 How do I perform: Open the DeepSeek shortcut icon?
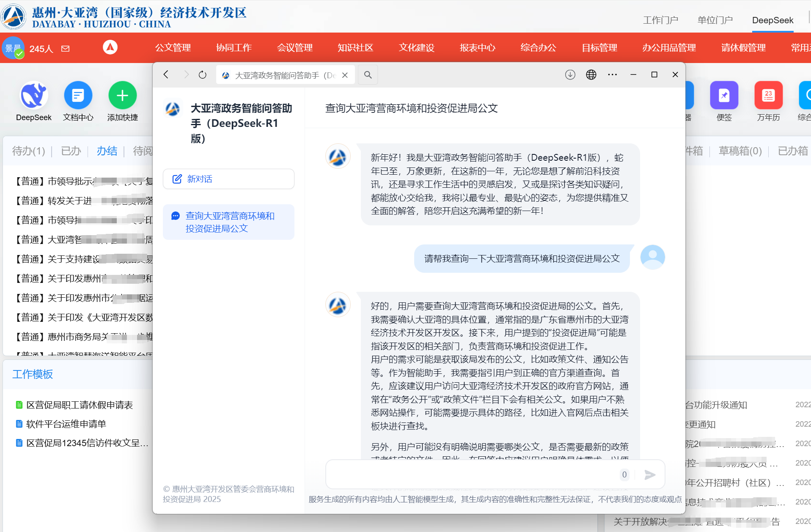pyautogui.click(x=34, y=96)
